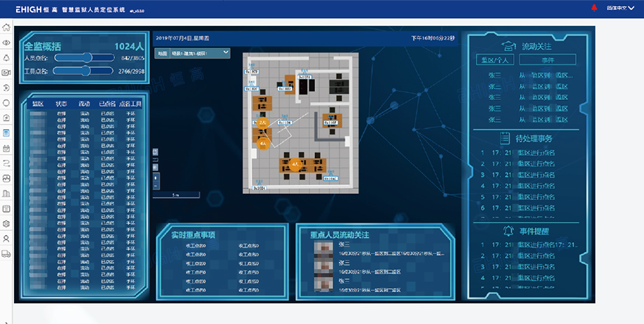
Task: Click the track playback icon in sidebar
Action: point(6,88)
